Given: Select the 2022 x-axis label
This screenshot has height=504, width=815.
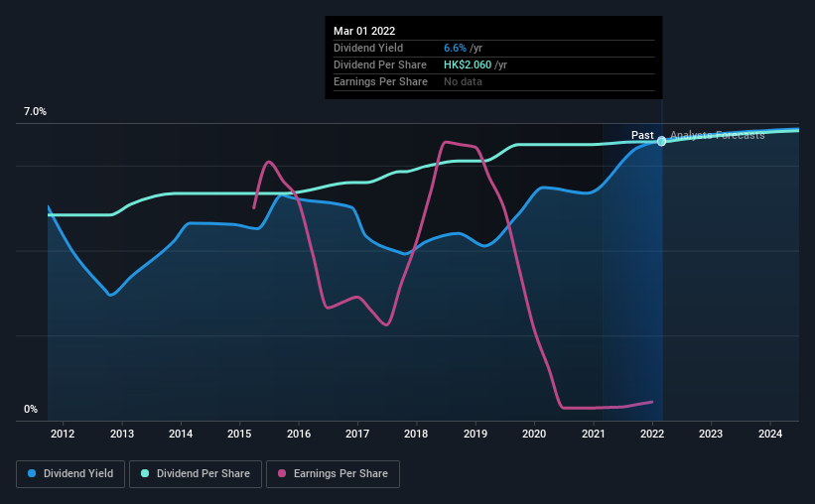Looking at the screenshot, I should pos(652,434).
